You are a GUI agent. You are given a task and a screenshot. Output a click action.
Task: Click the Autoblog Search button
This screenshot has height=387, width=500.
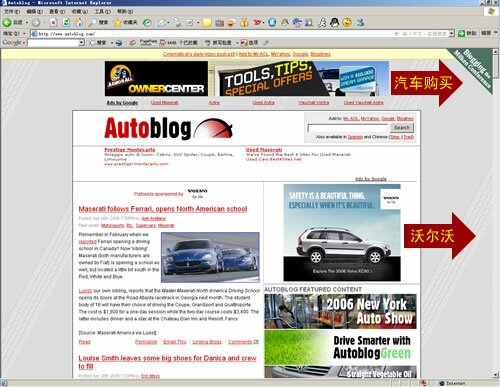402,127
